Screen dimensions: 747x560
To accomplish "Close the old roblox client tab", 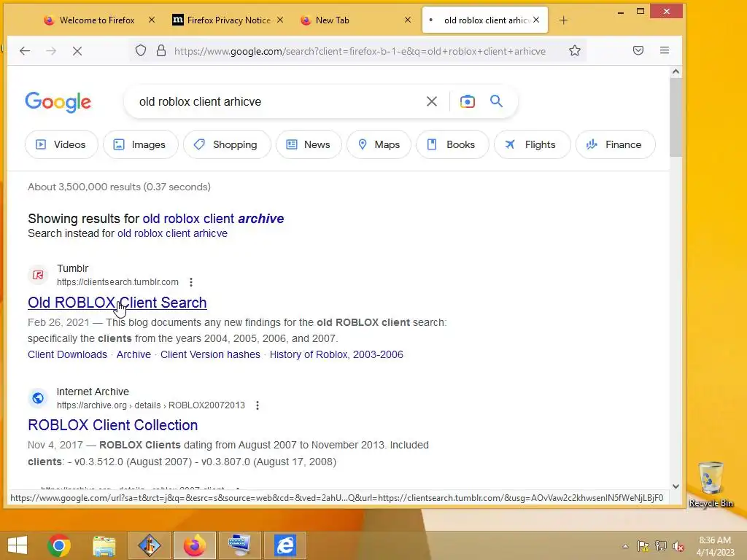I will (x=536, y=20).
